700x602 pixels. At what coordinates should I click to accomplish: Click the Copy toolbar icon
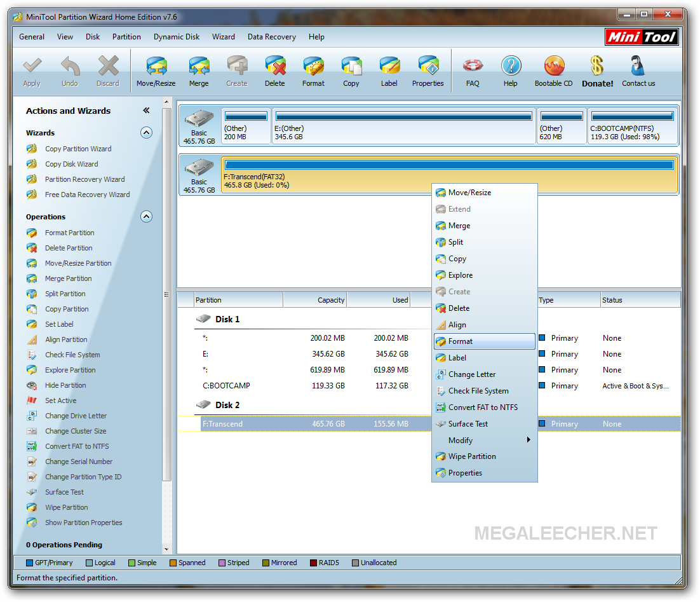tap(351, 66)
